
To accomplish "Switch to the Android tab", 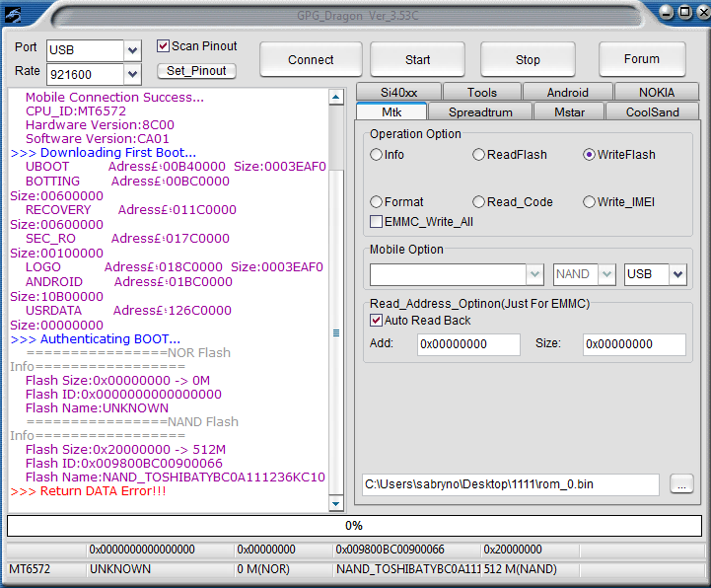I will [567, 93].
